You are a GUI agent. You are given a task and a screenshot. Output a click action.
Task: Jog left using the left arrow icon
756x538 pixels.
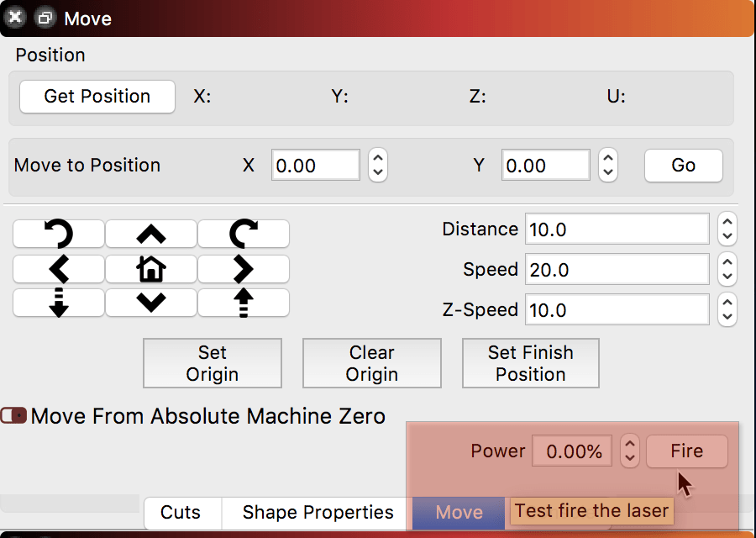pos(58,269)
